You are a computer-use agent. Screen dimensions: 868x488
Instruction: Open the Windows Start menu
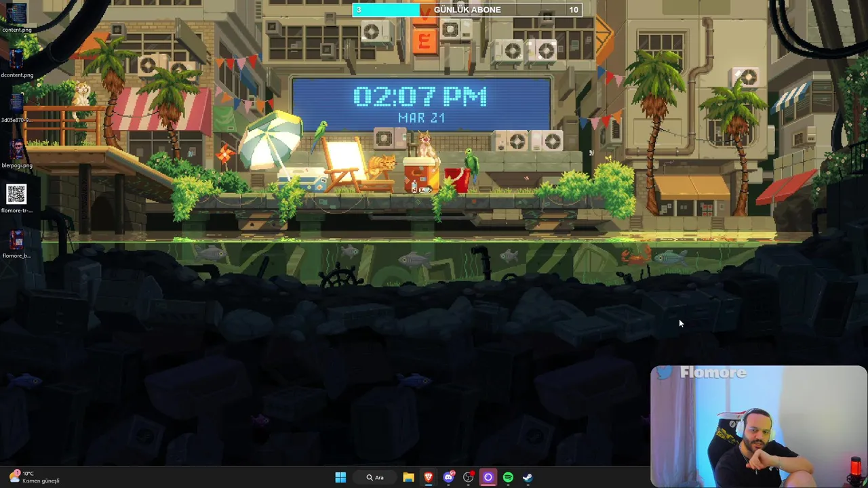pos(340,477)
